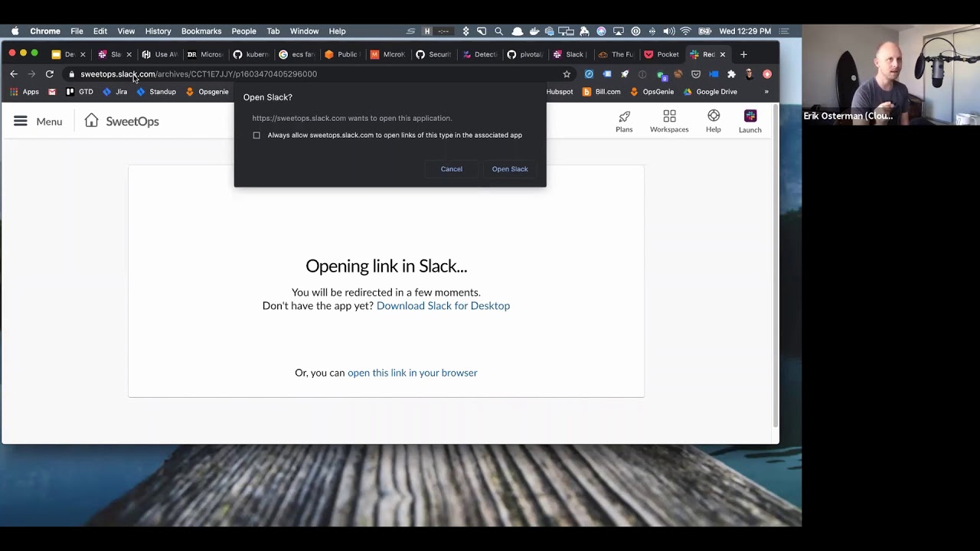Click Cancel in Open Slack dialog
The width and height of the screenshot is (980, 551).
pos(452,169)
